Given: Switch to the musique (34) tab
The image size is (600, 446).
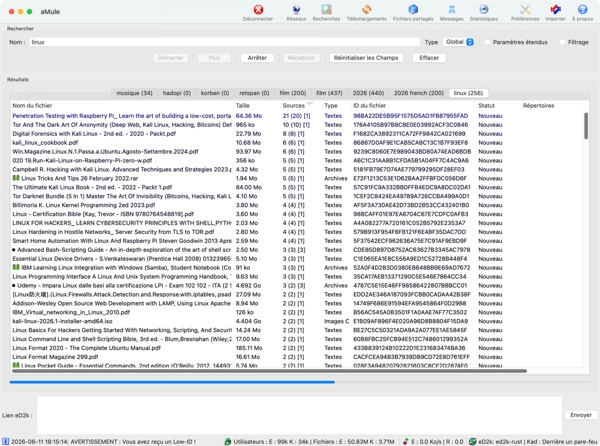Looking at the screenshot, I should pyautogui.click(x=134, y=93).
